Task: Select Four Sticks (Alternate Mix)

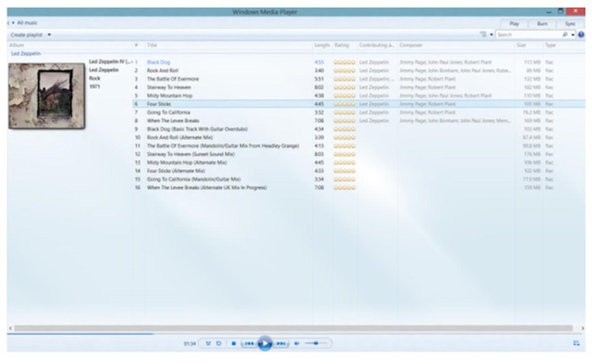Action: pyautogui.click(x=176, y=170)
